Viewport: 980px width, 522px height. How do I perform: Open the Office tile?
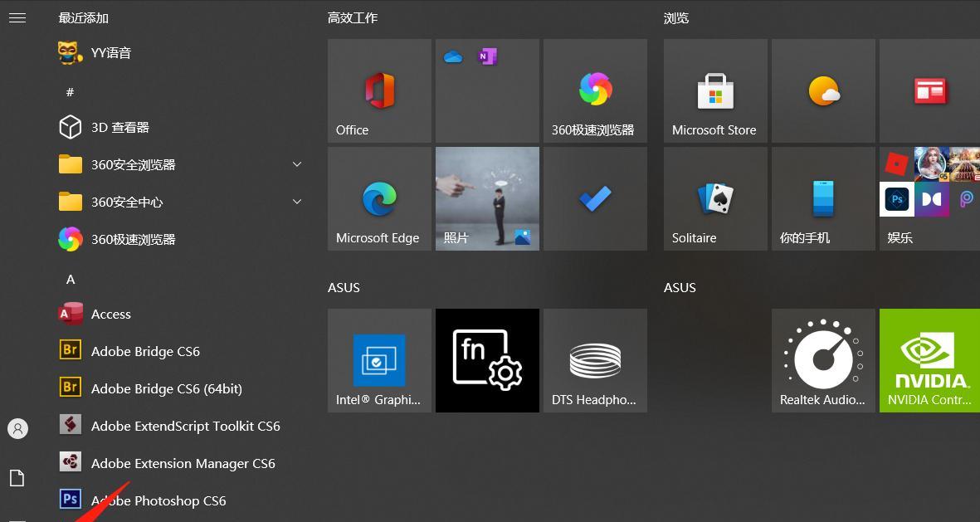click(379, 90)
